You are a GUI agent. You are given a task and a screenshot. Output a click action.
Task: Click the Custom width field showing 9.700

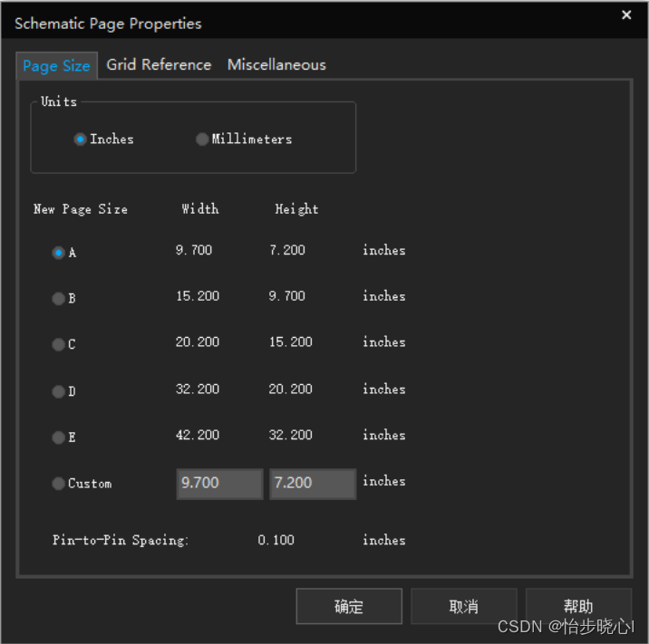pos(219,484)
